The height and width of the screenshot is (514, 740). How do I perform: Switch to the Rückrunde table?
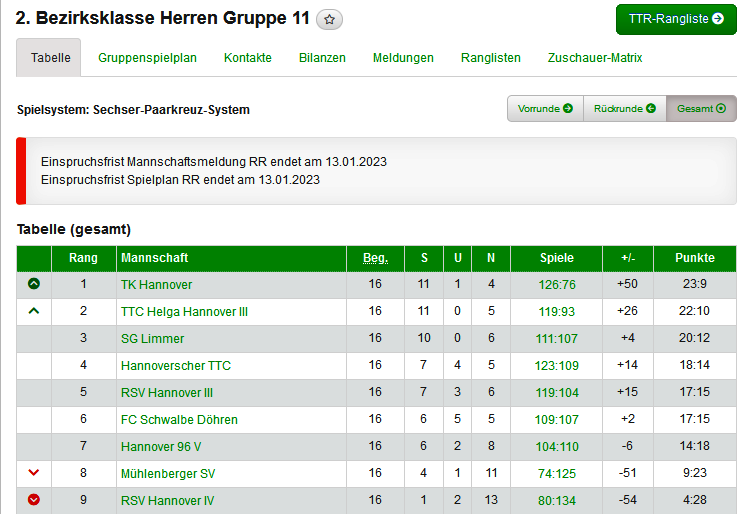(625, 109)
